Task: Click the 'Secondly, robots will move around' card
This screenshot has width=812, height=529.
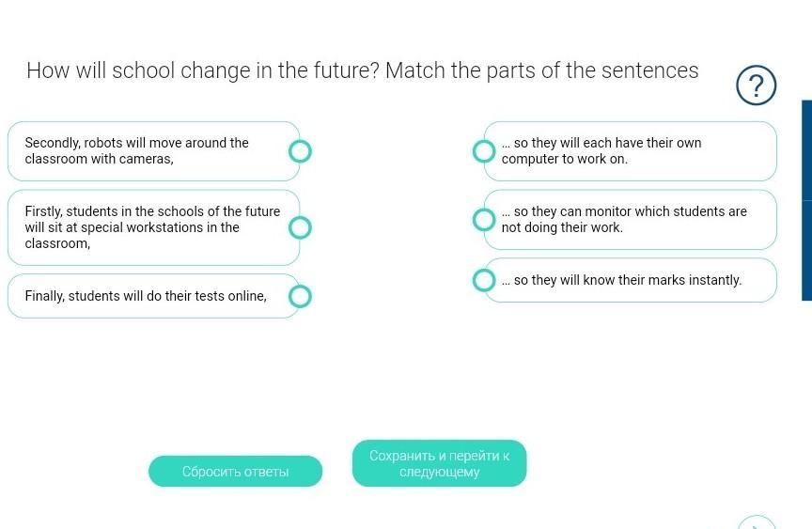Action: click(x=150, y=151)
